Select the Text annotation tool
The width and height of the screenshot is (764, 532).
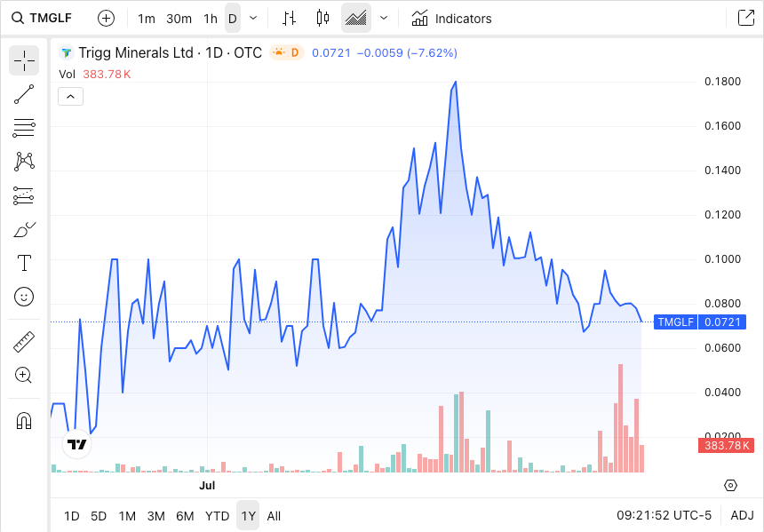[24, 263]
